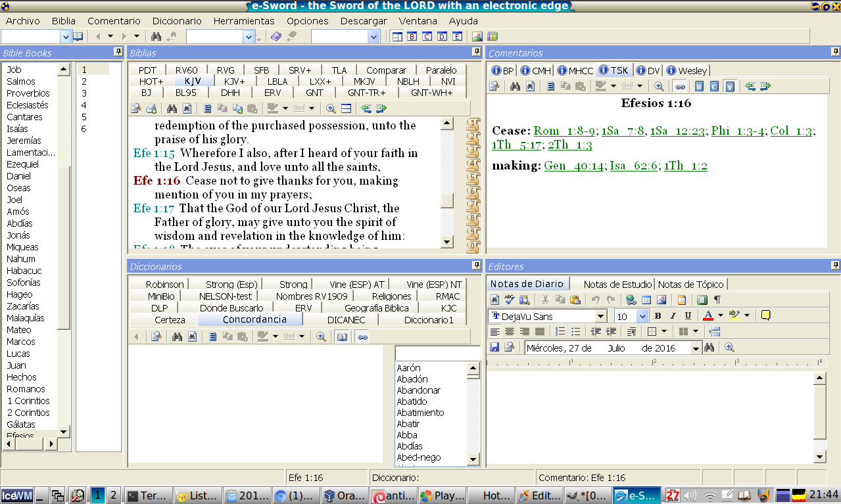Open the back history dropdown arrow in main toolbar

tap(110, 37)
